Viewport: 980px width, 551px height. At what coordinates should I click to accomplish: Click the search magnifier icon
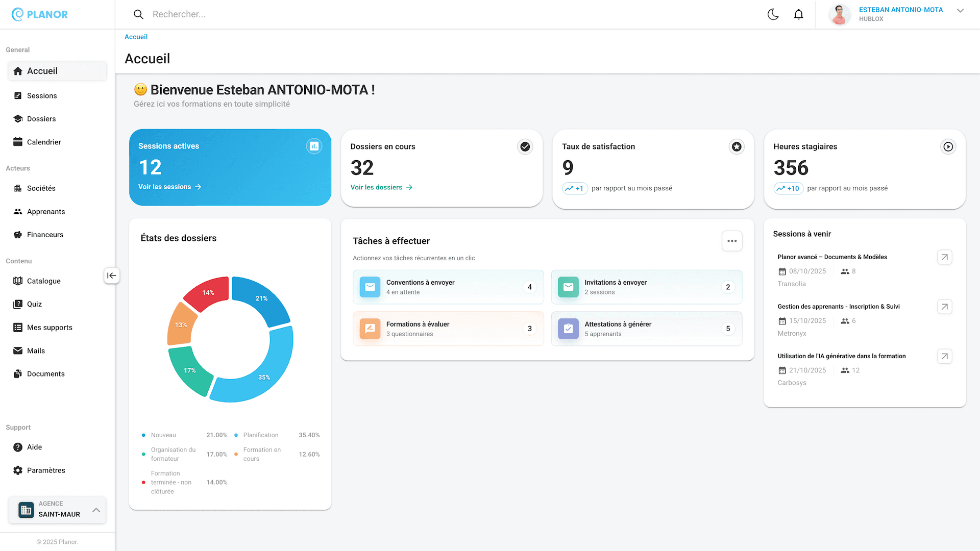point(138,14)
